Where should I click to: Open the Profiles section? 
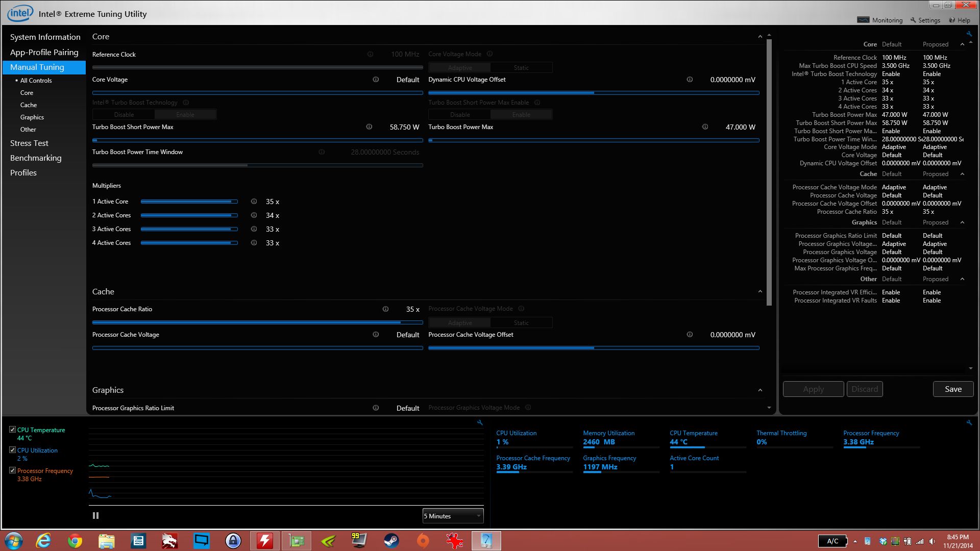(x=23, y=173)
